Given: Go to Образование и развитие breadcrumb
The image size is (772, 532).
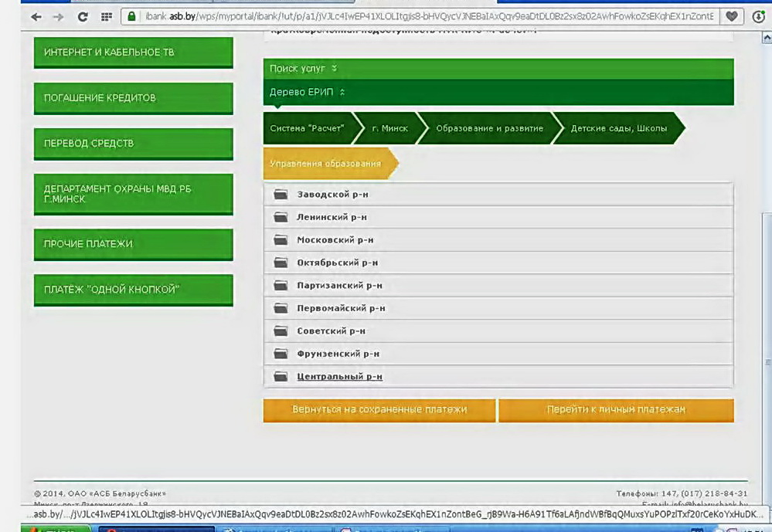Looking at the screenshot, I should click(489, 128).
